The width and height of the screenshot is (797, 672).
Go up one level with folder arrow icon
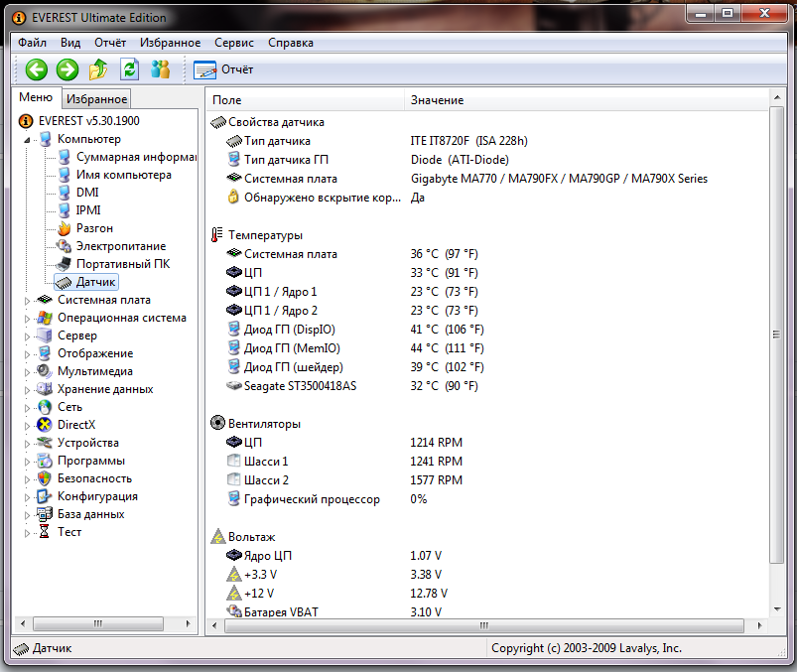[x=98, y=69]
